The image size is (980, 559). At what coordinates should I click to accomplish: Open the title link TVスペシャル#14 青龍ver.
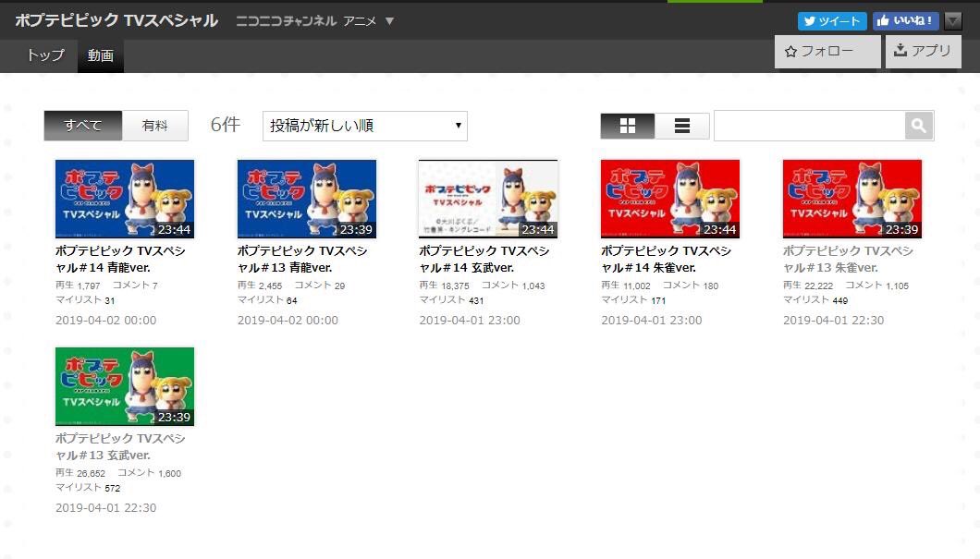[x=120, y=260]
